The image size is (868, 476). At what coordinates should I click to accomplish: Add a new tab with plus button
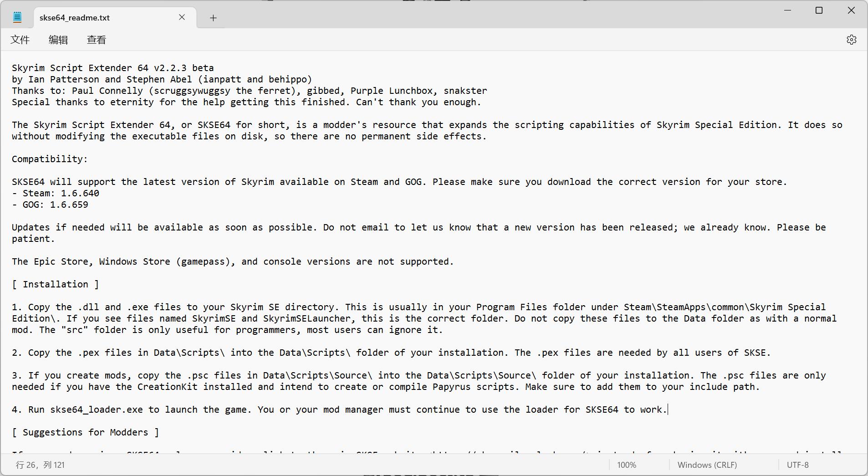(213, 18)
